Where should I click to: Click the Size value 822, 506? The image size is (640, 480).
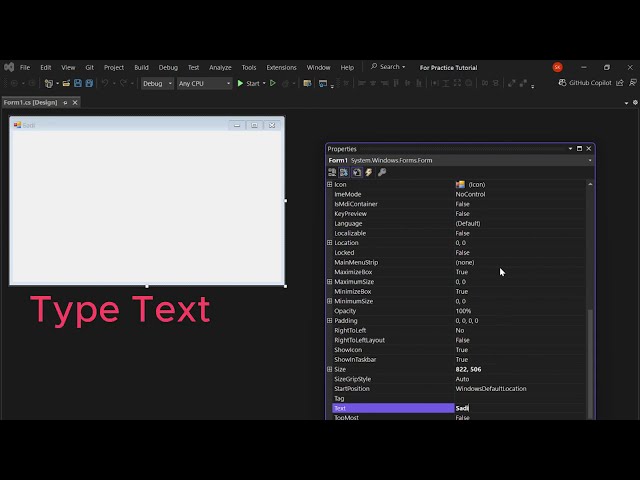(468, 369)
